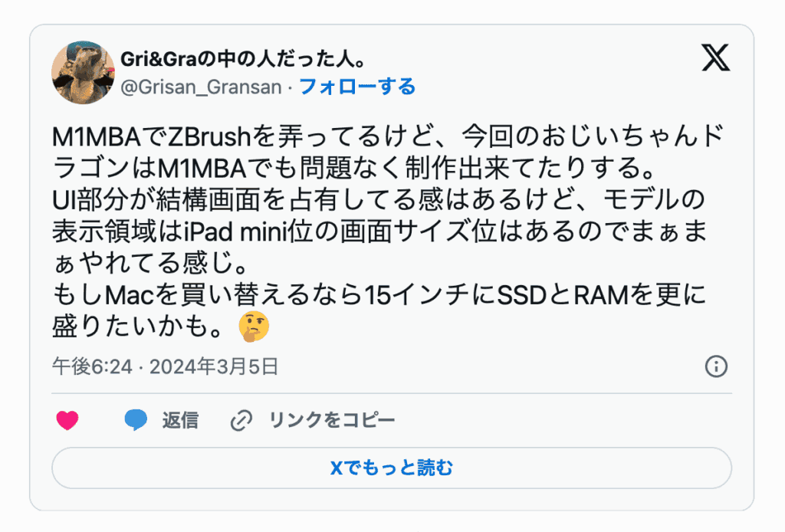Open X via the X logo
This screenshot has height=532, width=785.
(x=715, y=57)
